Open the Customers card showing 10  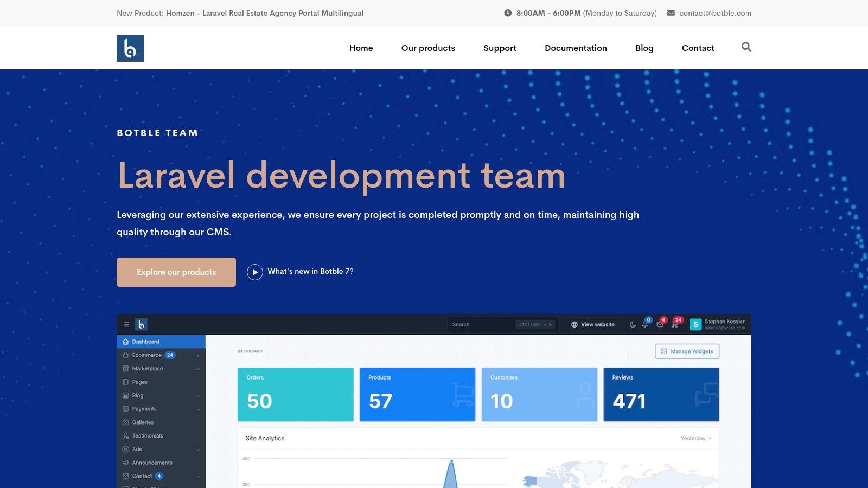(539, 395)
